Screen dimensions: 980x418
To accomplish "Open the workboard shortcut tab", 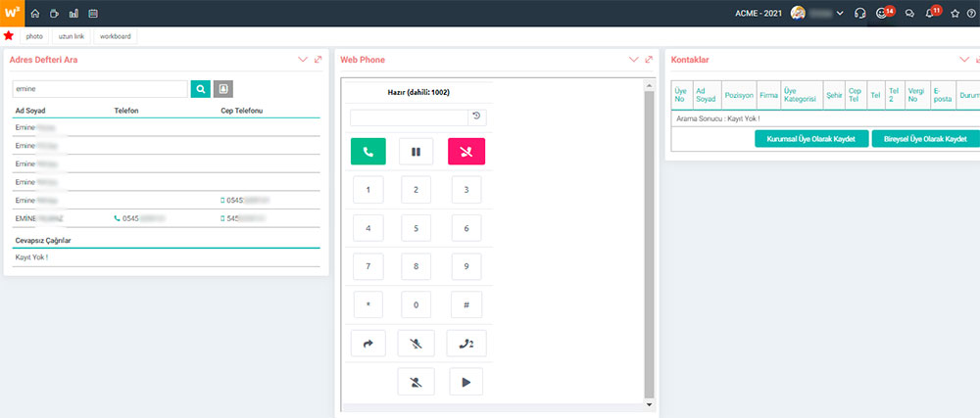I will point(115,36).
